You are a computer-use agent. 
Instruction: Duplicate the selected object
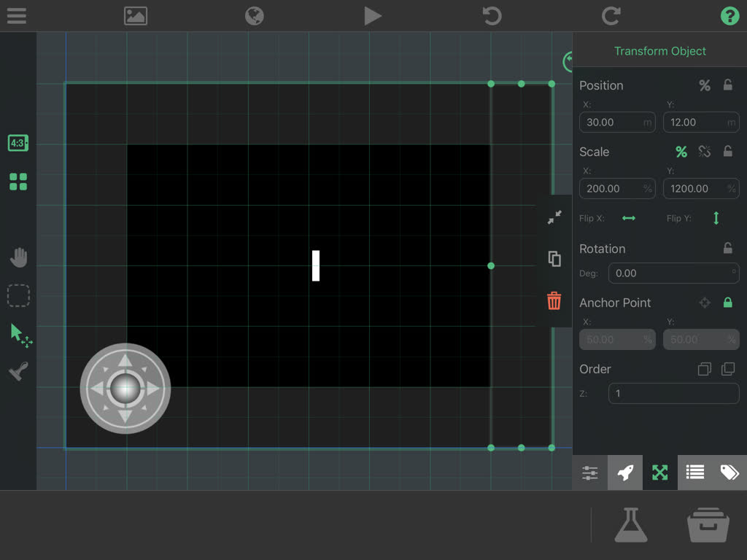point(554,259)
